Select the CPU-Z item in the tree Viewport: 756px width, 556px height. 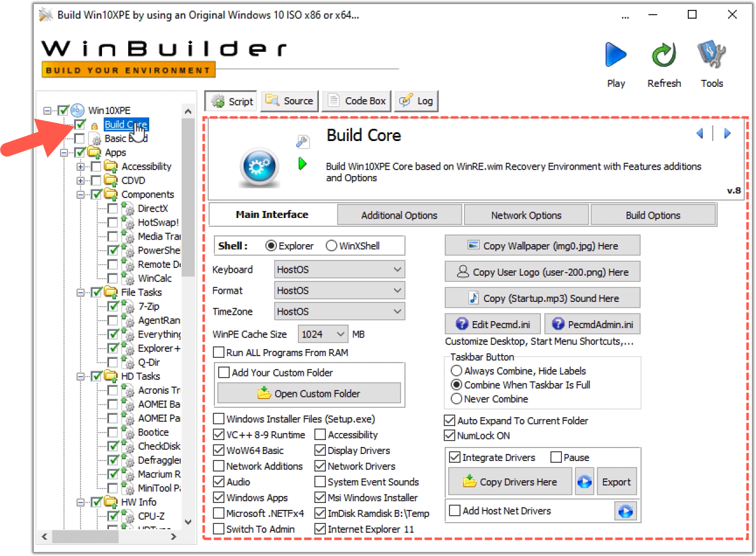(x=151, y=516)
